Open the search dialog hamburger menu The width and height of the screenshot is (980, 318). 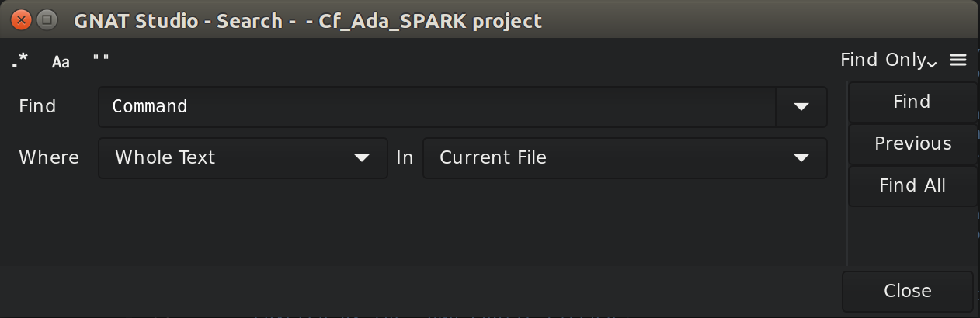coord(958,60)
